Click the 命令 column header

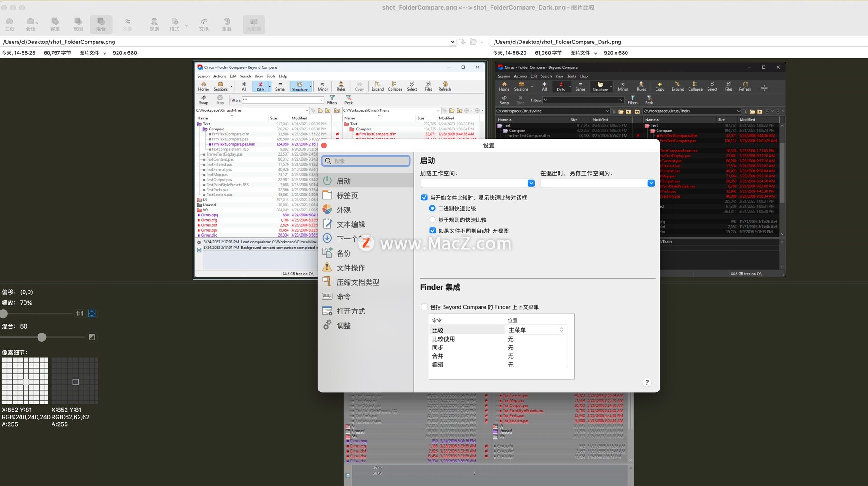[467, 320]
